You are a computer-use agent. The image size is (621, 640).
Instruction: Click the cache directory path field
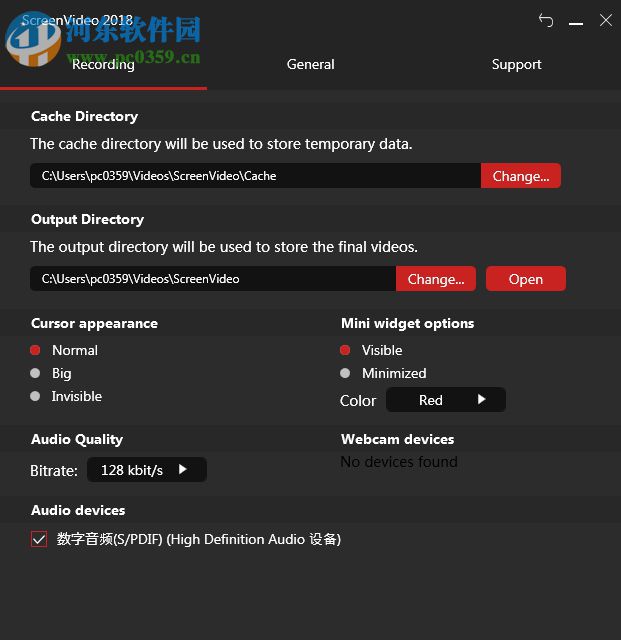[x=255, y=176]
